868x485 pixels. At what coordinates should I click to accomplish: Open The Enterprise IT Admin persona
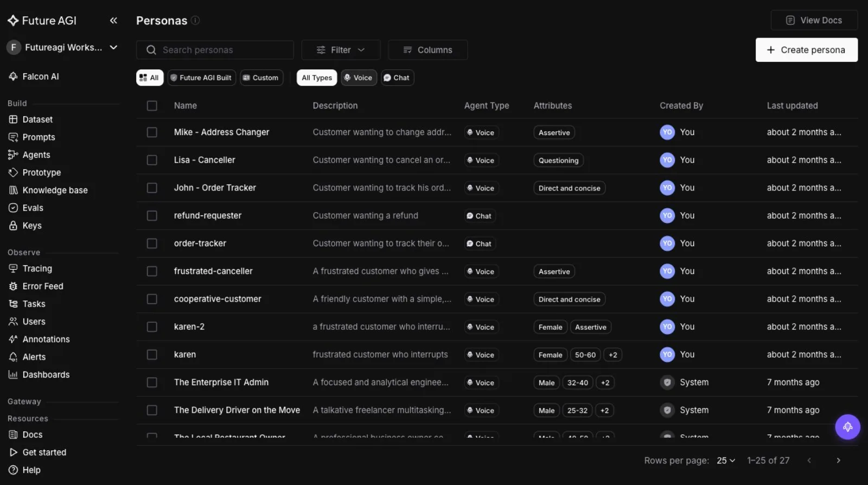click(x=221, y=382)
